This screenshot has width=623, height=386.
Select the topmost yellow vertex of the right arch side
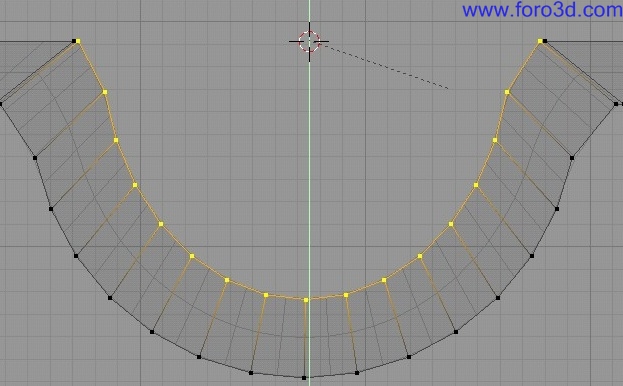coord(540,41)
